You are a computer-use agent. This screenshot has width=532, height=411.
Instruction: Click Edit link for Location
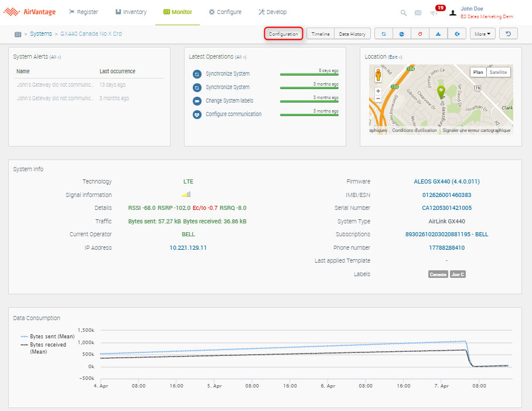395,57
